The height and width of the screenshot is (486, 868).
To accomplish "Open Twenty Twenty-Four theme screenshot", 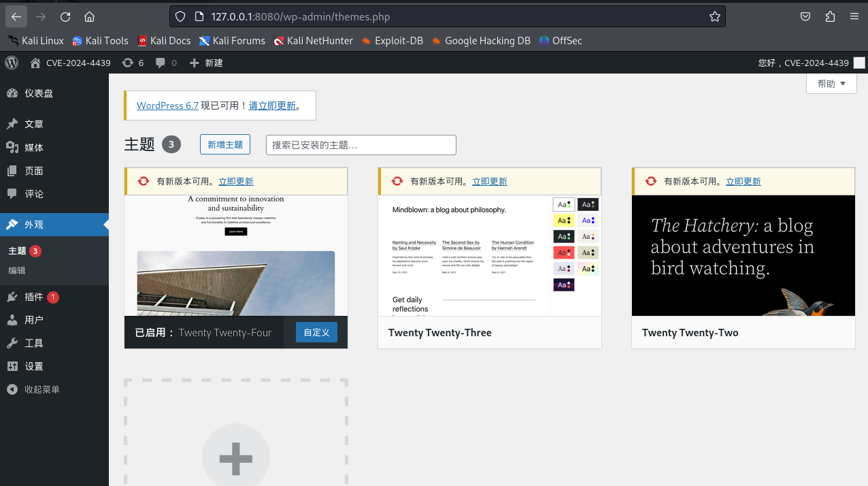I will 236,255.
